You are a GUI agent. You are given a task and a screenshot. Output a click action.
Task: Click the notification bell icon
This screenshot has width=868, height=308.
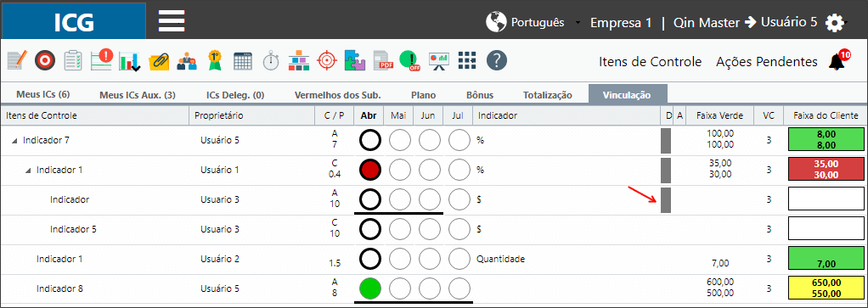838,61
